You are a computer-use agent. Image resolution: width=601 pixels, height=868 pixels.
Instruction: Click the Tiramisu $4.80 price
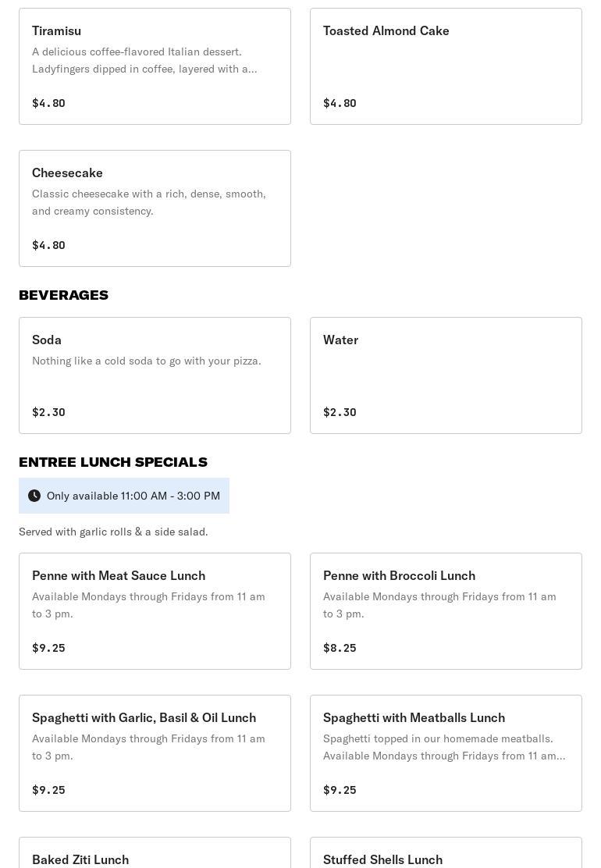tap(48, 103)
